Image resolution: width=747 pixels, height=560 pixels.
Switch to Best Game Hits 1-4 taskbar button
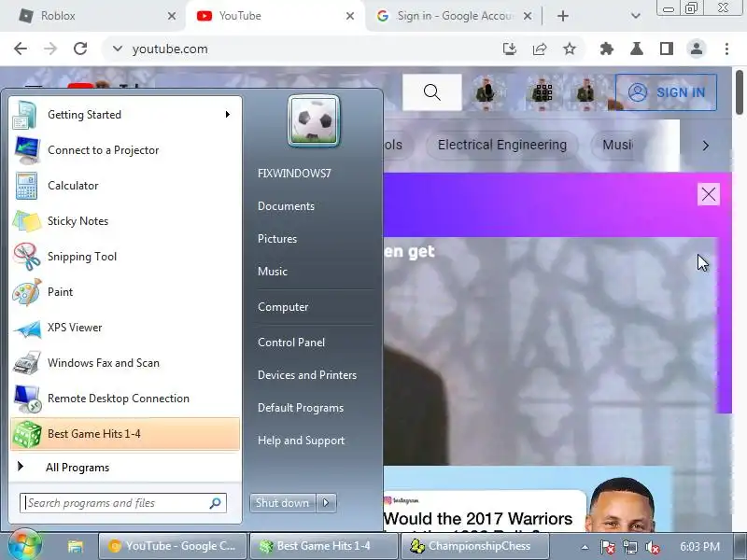[323, 546]
